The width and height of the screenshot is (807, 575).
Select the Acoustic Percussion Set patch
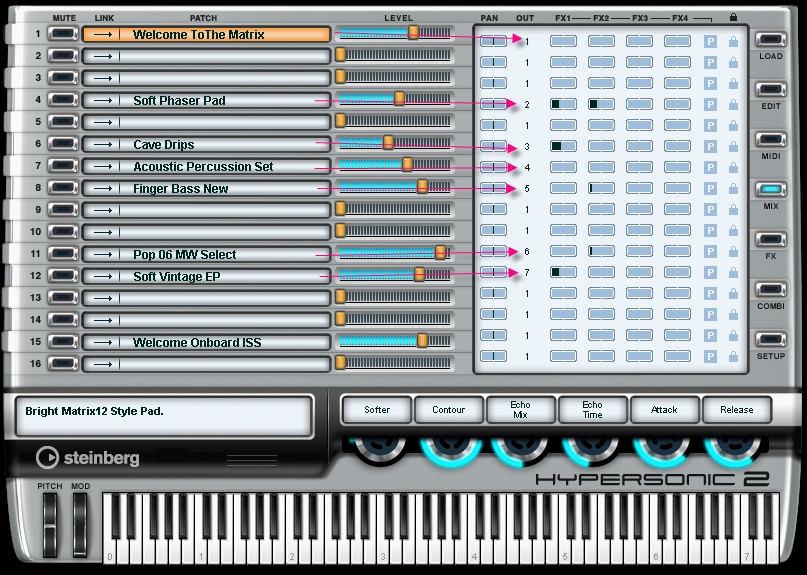[x=206, y=166]
